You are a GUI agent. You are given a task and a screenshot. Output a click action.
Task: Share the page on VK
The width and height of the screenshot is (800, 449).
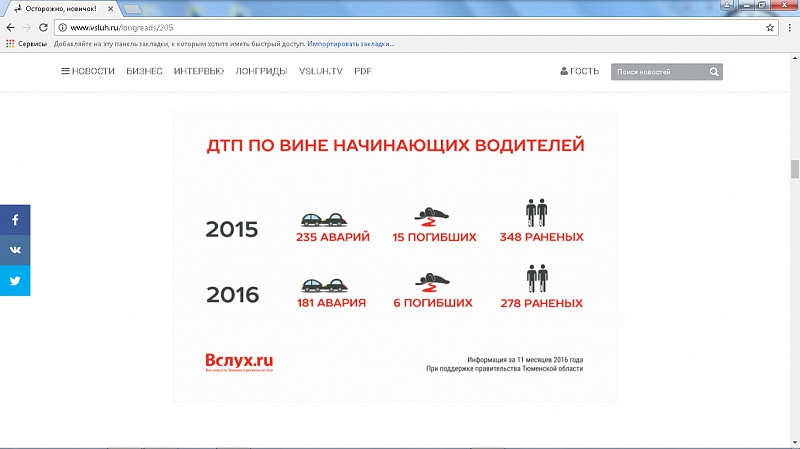15,250
